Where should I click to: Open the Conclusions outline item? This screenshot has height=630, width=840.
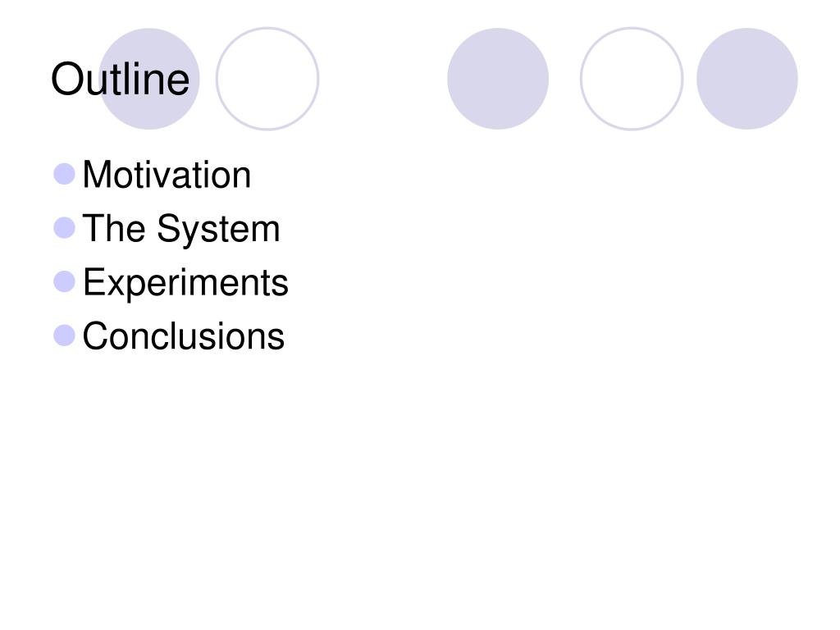(x=183, y=336)
